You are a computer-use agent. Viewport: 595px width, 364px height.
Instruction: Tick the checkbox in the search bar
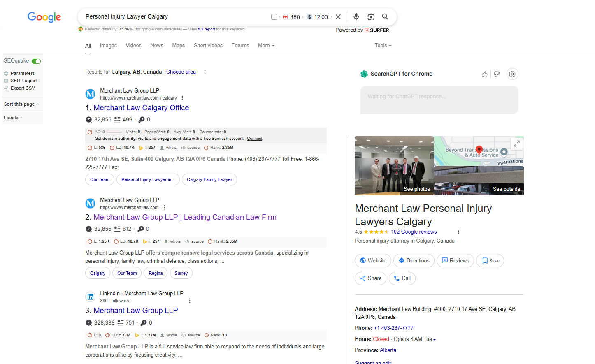pyautogui.click(x=274, y=17)
